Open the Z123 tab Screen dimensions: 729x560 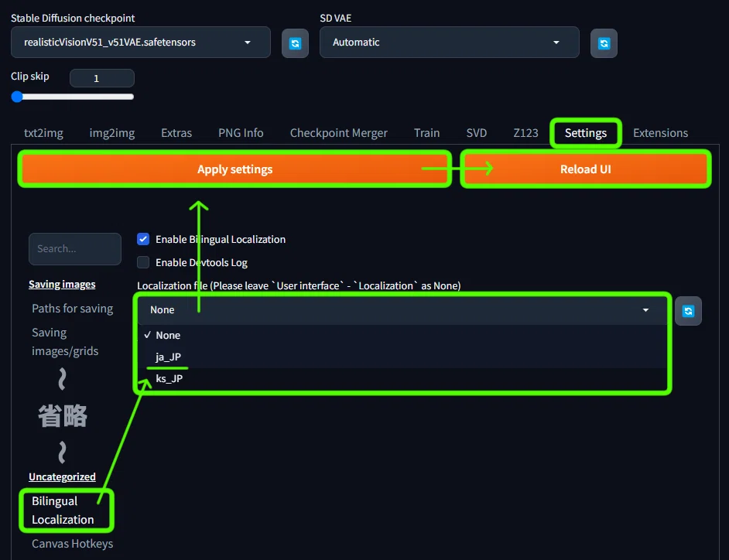click(x=525, y=133)
